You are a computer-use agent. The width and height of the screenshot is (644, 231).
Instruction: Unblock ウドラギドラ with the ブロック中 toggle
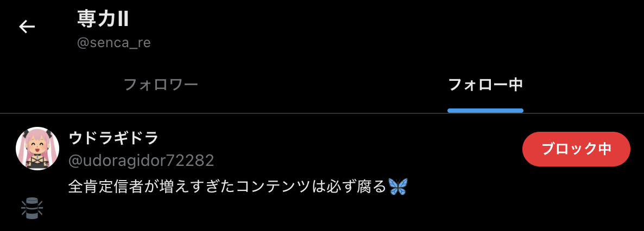click(576, 149)
